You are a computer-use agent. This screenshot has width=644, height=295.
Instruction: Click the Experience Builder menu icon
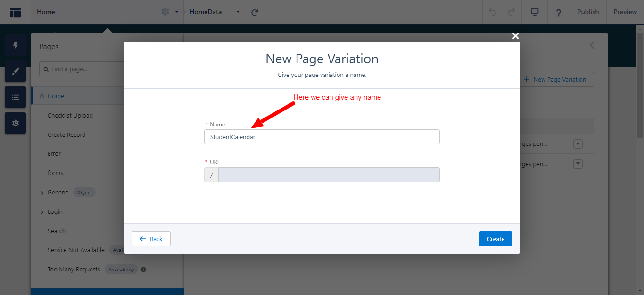click(16, 12)
